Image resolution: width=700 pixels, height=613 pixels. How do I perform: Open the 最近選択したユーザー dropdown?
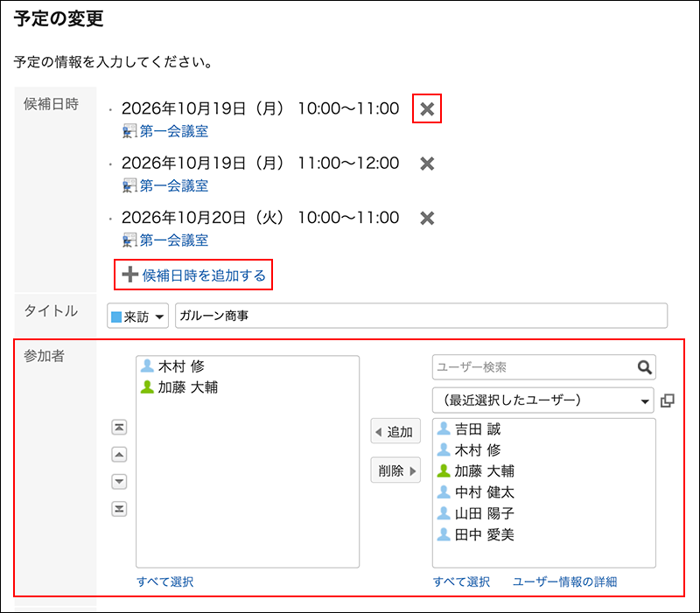[x=542, y=401]
